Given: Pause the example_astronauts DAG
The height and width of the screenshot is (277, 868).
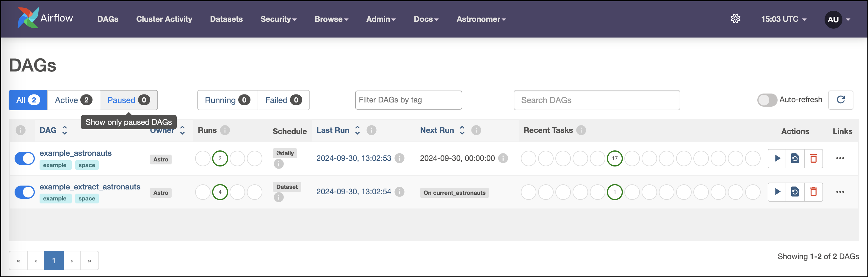Looking at the screenshot, I should 24,158.
